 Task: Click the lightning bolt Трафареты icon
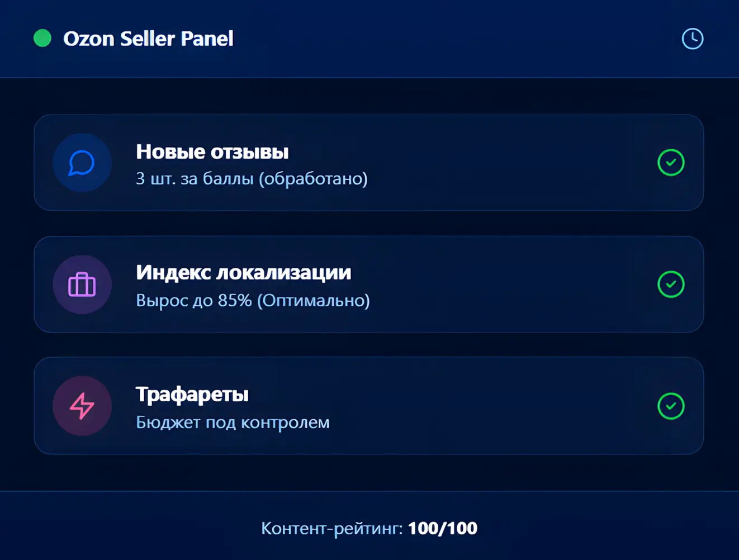[x=82, y=406]
